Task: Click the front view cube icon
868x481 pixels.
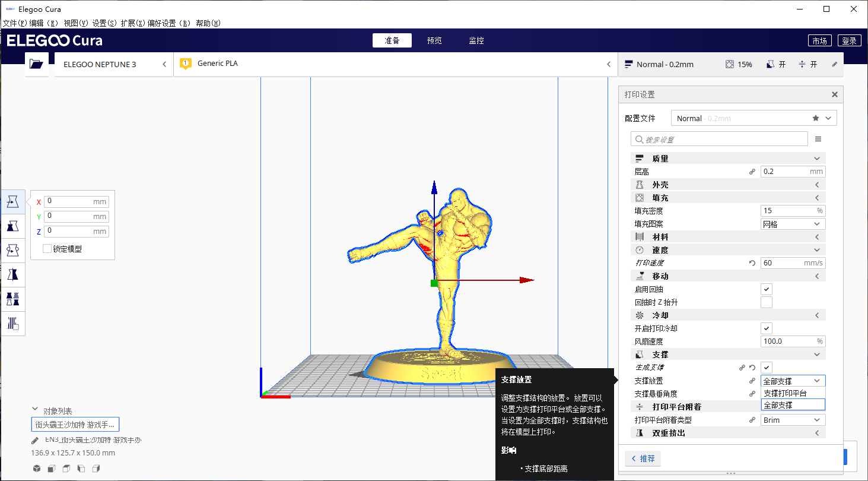Action: tap(52, 469)
